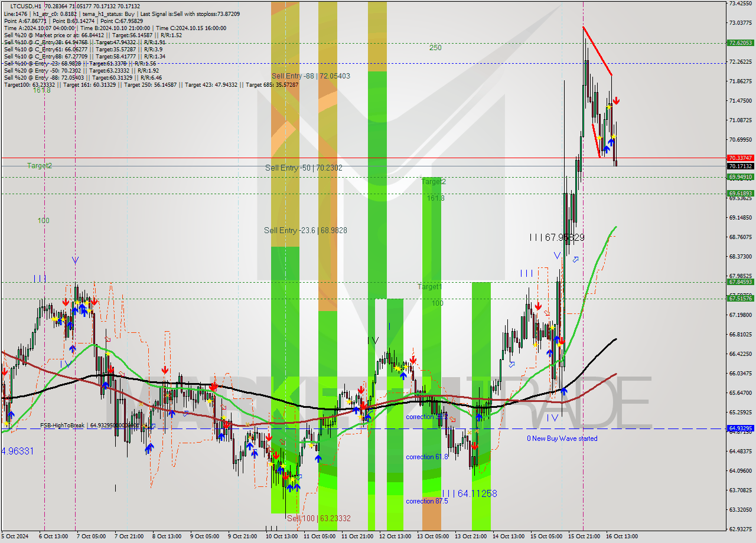Click the 'Target100: 63.23332' targets info line
The height and width of the screenshot is (543, 756).
151,85
